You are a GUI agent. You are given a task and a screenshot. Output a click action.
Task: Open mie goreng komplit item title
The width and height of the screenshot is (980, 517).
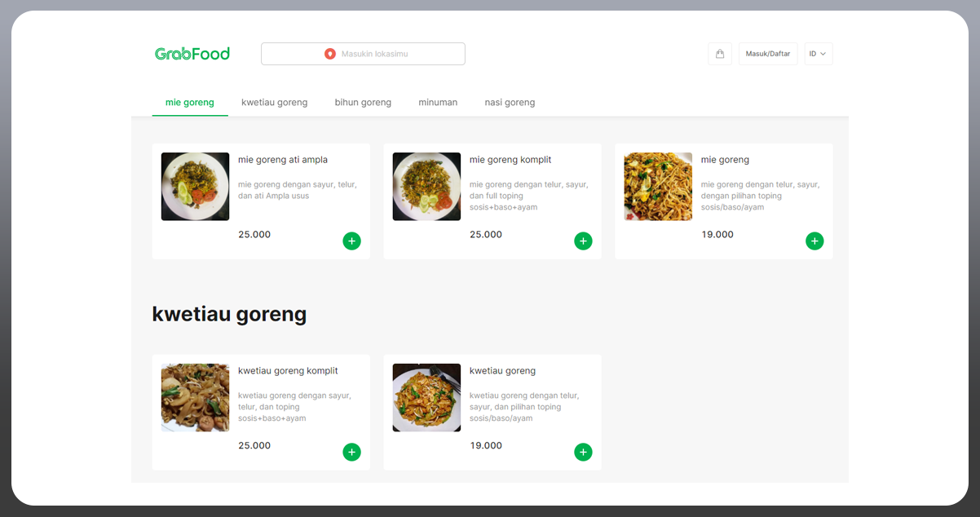(x=510, y=160)
